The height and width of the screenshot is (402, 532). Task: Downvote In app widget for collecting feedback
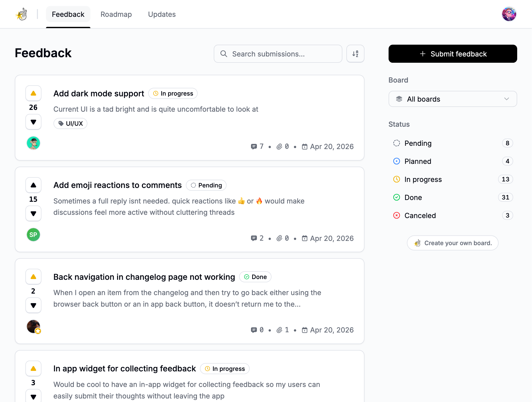click(x=33, y=396)
